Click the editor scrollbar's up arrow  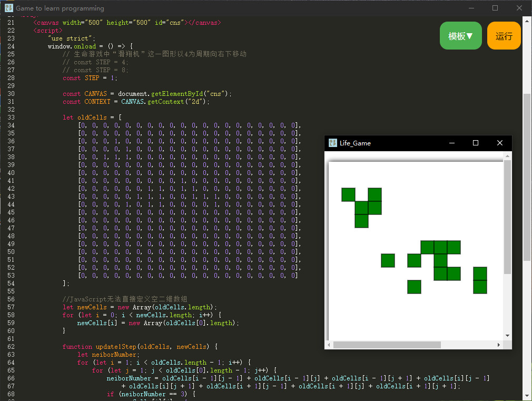tap(527, 20)
